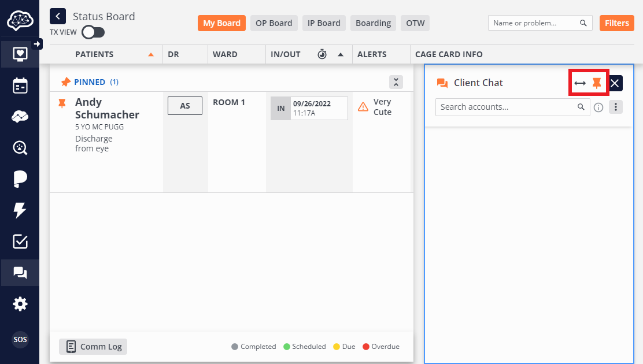Click the CAGE CARD INFO column header
This screenshot has width=643, height=364.
click(x=449, y=54)
